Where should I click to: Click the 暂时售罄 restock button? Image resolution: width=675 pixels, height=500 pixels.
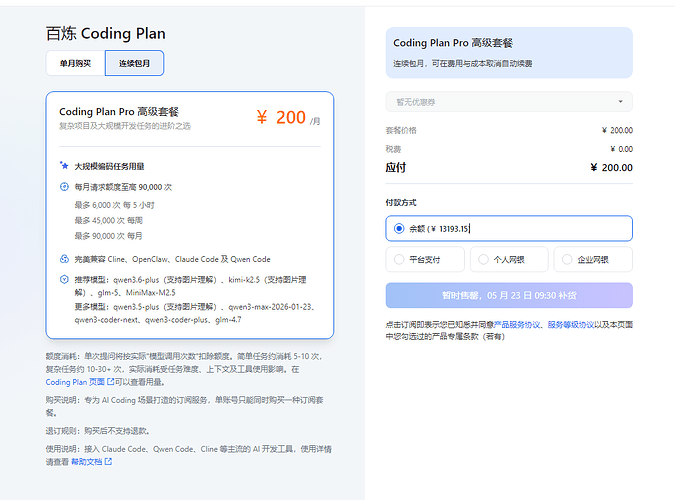(x=509, y=295)
